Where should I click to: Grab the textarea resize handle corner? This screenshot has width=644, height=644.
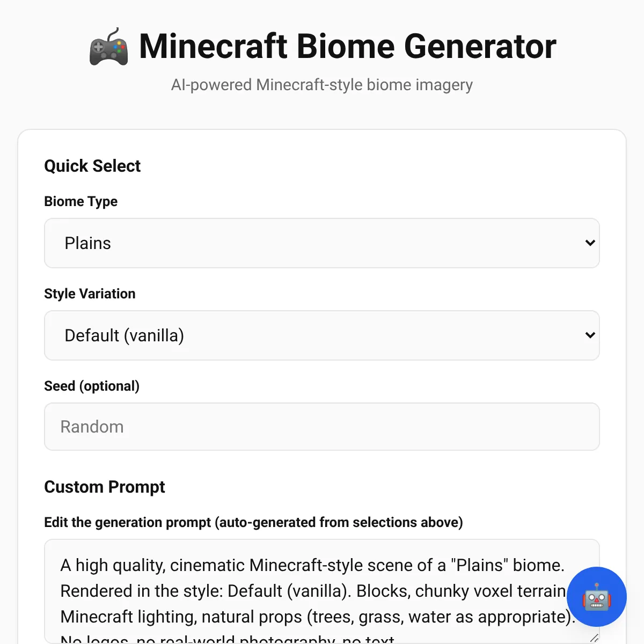[x=594, y=638]
